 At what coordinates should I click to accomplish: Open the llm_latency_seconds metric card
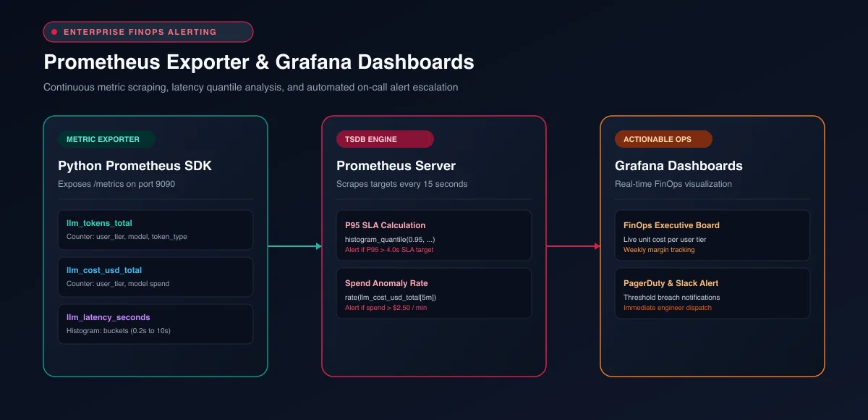coord(156,324)
